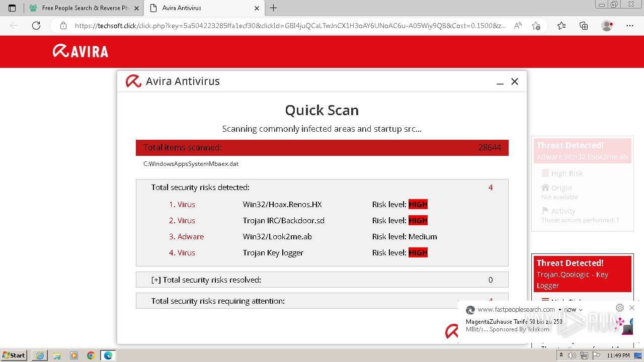Switch to the Avira Antivirus tab

[204, 8]
